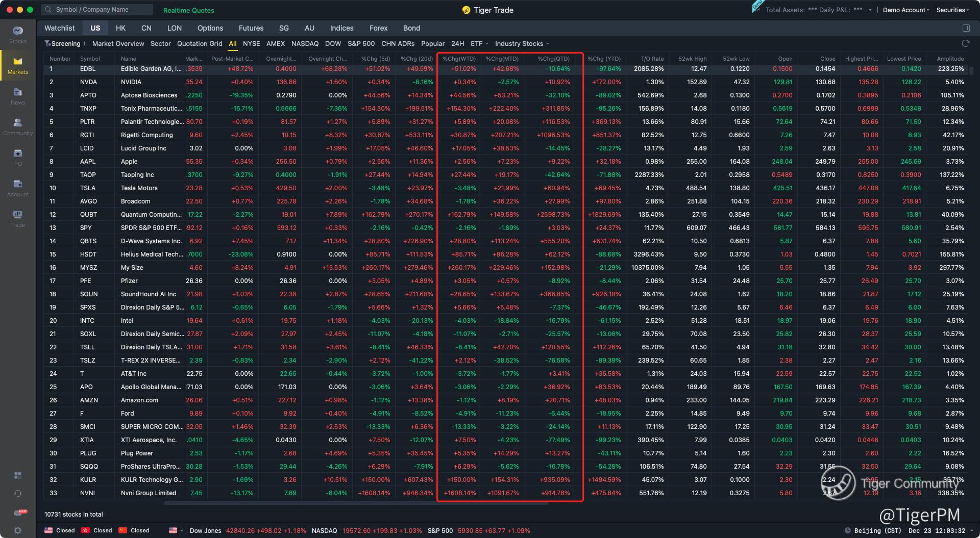Open the IPO sidebar section
Image resolution: width=980 pixels, height=538 pixels.
coord(18,157)
